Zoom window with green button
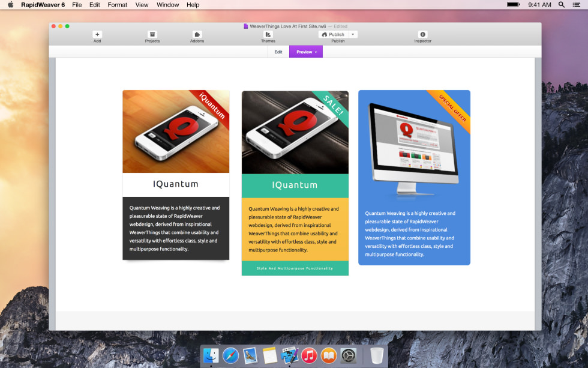 pos(67,26)
